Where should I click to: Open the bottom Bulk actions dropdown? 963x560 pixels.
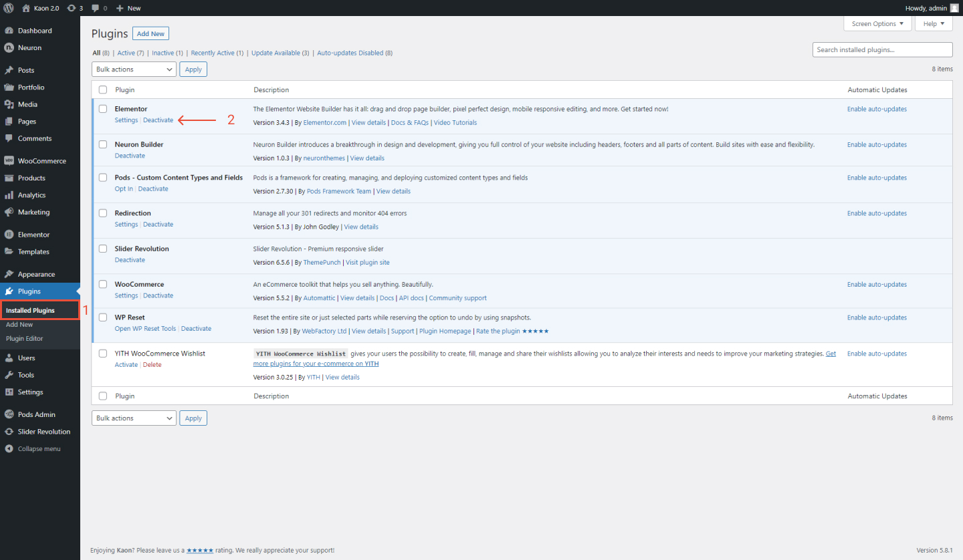click(134, 418)
